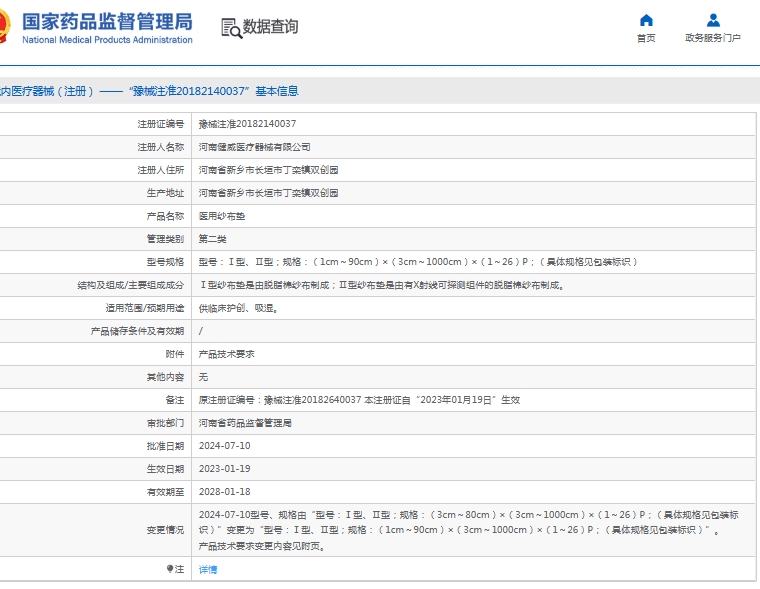Click the 型号规格 label
The width and height of the screenshot is (760, 589).
(x=165, y=262)
